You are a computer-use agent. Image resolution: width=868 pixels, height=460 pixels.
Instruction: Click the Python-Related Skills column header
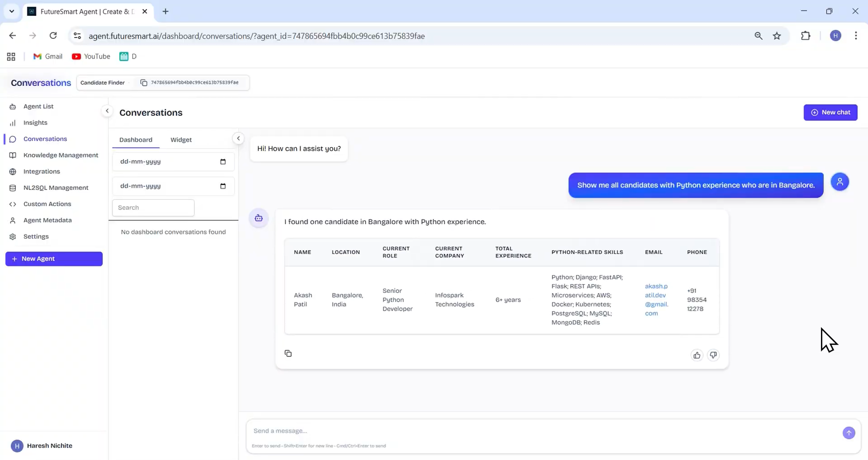coord(587,252)
